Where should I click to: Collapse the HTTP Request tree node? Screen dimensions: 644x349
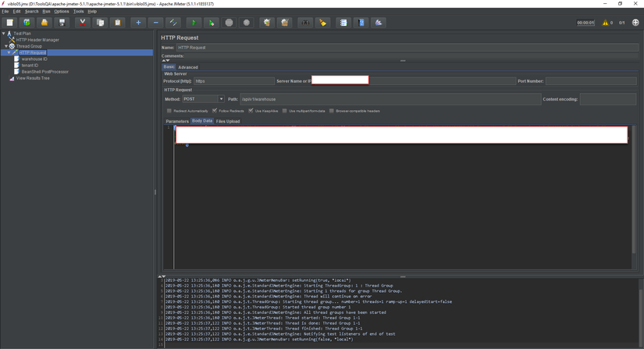pyautogui.click(x=9, y=52)
